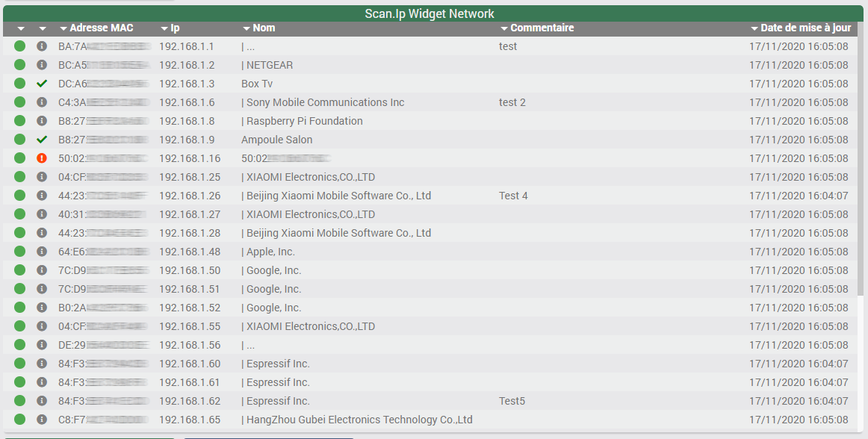
Task: Click the MAC address starting with BA:7A
Action: (x=105, y=46)
